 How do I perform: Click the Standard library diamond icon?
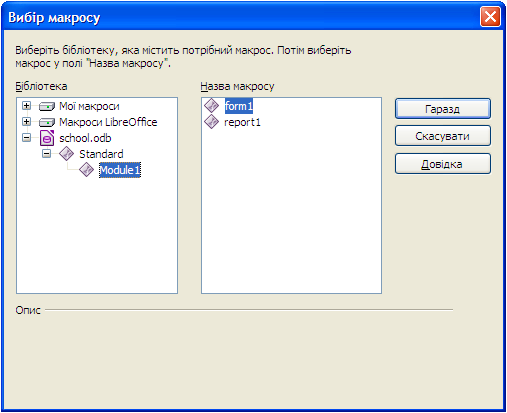pyautogui.click(x=66, y=154)
